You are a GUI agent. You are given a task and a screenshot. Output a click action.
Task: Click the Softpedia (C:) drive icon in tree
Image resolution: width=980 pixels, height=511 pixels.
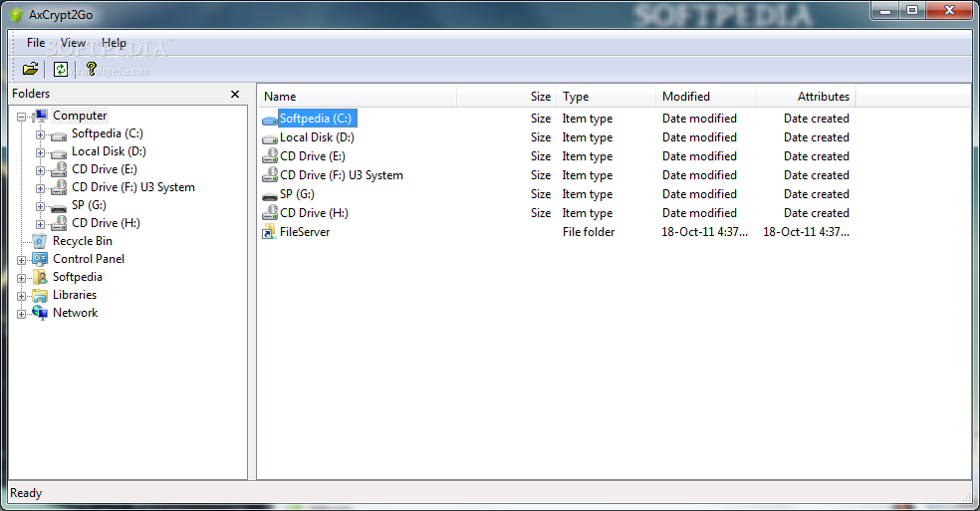[59, 135]
